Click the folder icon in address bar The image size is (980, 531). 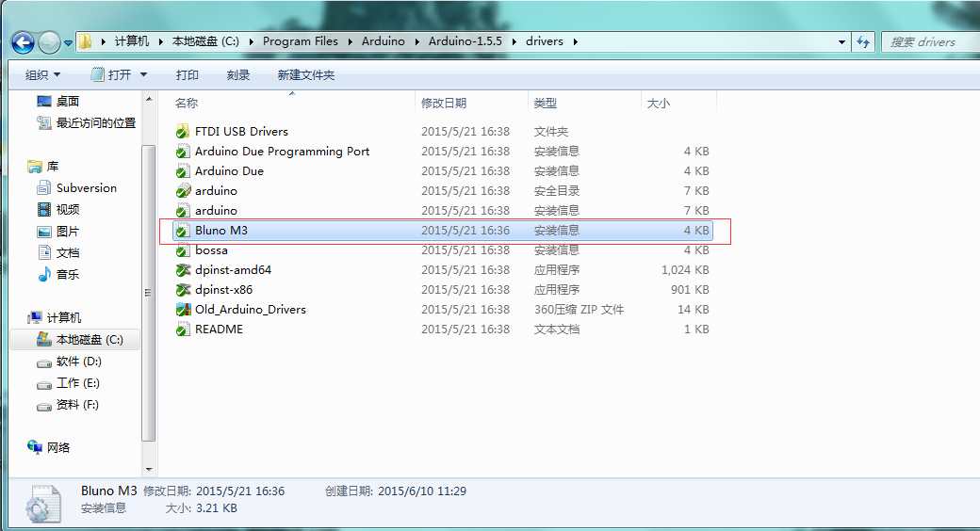pos(86,41)
